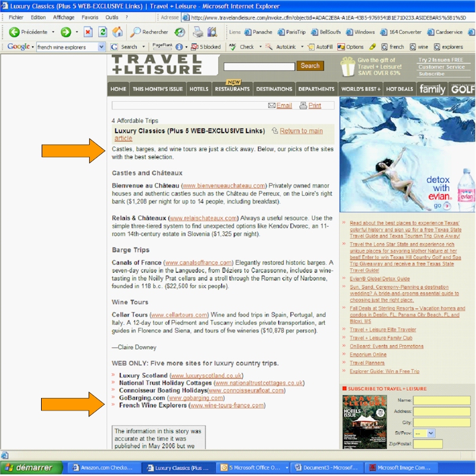Click the Google toolbar Search button
This screenshot has height=476, width=476.
pyautogui.click(x=124, y=47)
